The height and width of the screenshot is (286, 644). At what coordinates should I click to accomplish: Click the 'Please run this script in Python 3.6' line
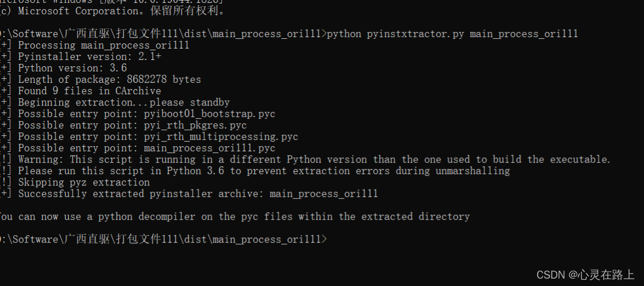[263, 171]
